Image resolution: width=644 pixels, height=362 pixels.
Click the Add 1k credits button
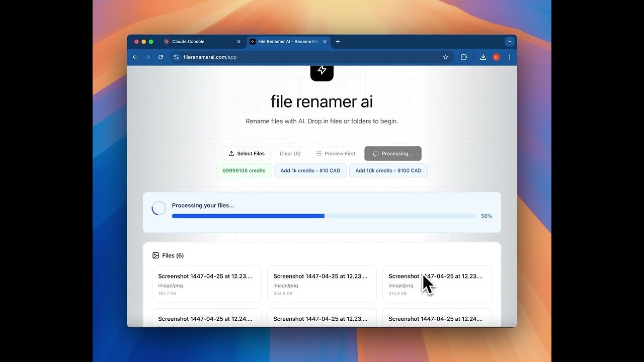coord(310,170)
